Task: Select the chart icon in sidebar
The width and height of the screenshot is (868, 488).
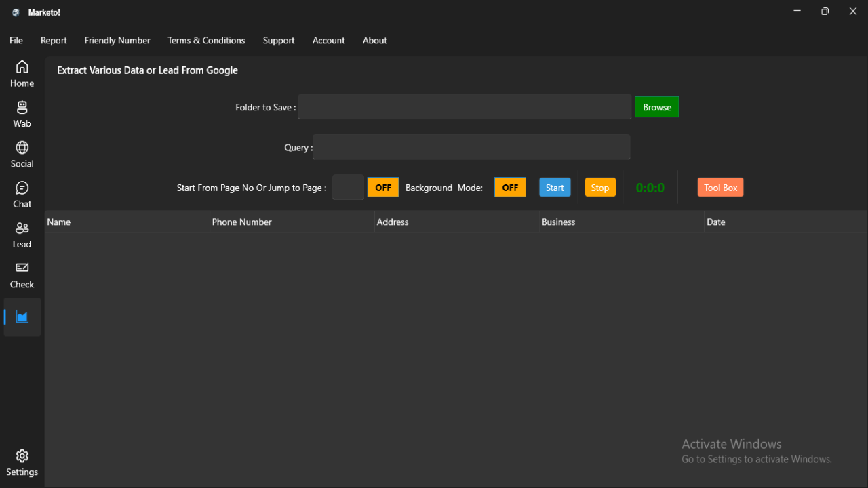Action: tap(22, 316)
